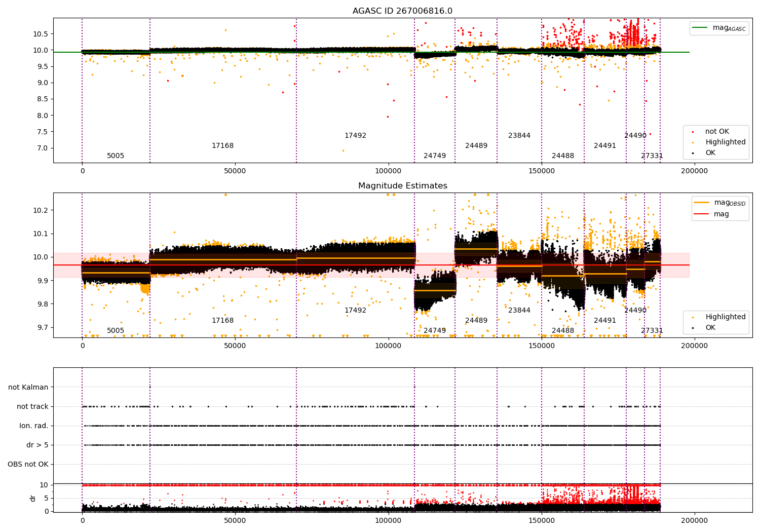Click obsid 5005 in Magnitude Estimates plot
This screenshot has width=760, height=532.
click(x=116, y=330)
